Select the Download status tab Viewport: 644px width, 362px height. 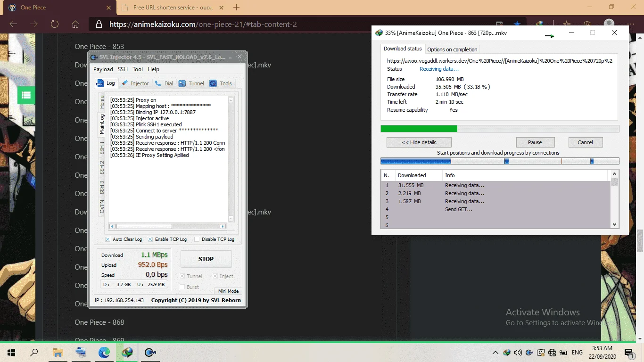(402, 49)
